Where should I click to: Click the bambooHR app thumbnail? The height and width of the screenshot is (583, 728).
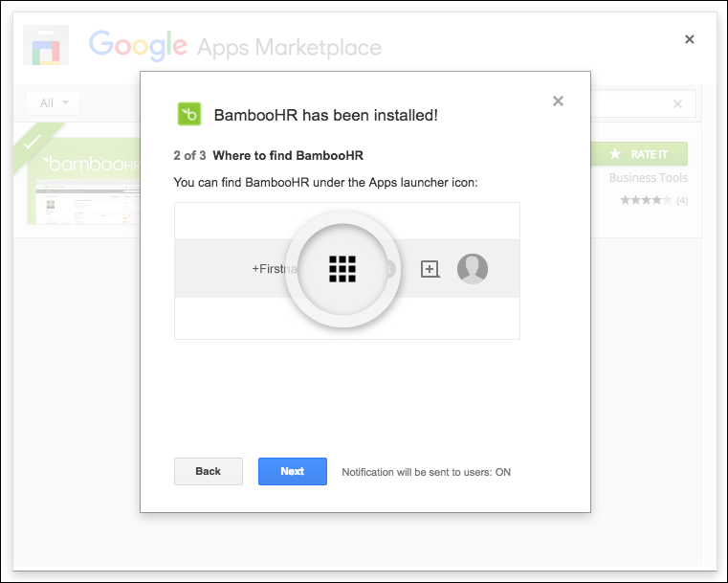(83, 181)
